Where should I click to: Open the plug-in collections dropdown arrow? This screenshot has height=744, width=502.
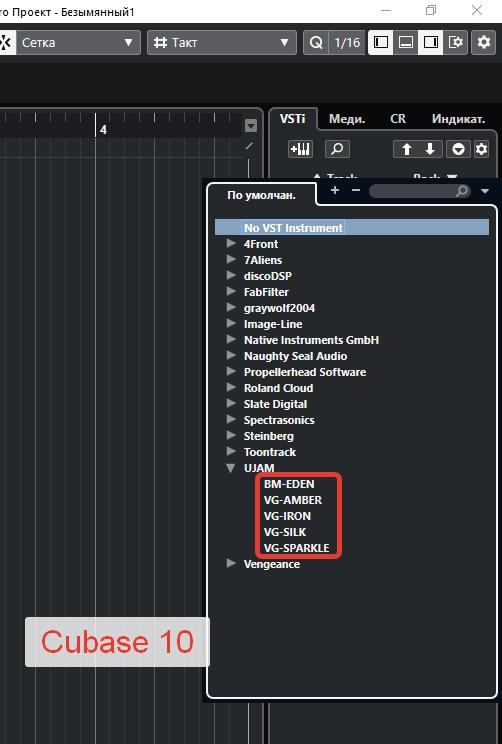coord(484,191)
